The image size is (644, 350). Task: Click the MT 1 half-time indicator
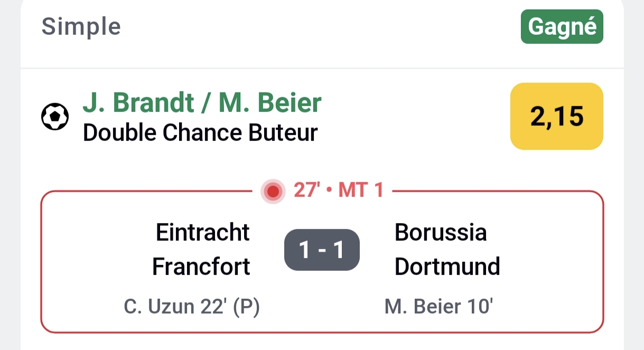coord(361,191)
